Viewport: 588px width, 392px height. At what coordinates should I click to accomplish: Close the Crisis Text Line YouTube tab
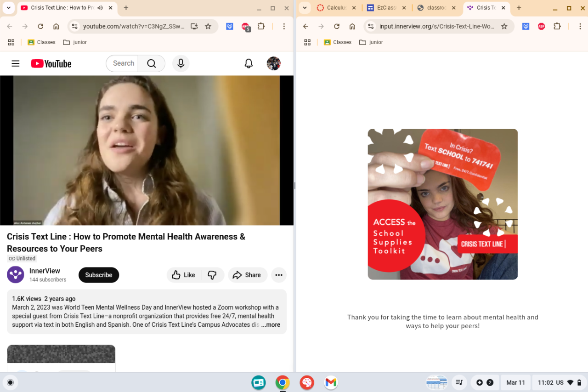point(111,8)
